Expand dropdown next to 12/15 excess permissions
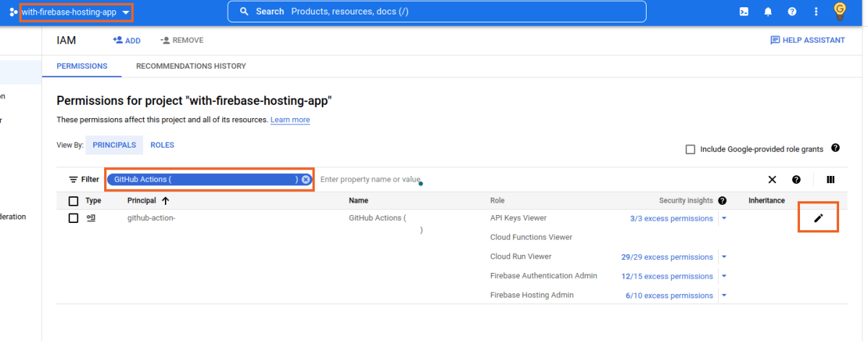Viewport: 868px width, 341px height. pos(724,276)
